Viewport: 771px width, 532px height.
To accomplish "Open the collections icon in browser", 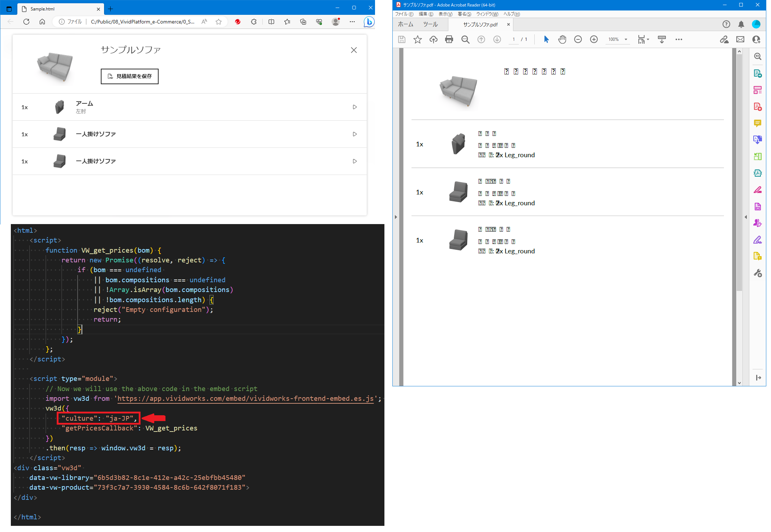I will [303, 22].
